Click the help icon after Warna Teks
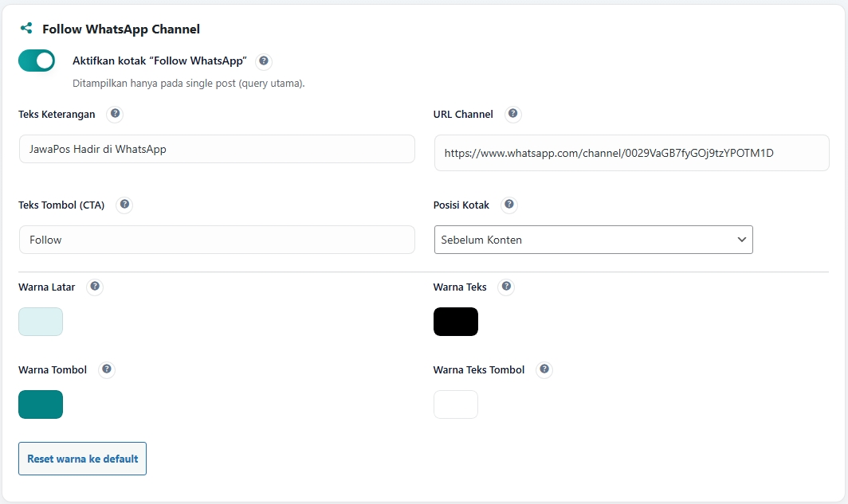Image resolution: width=848 pixels, height=504 pixels. point(506,287)
